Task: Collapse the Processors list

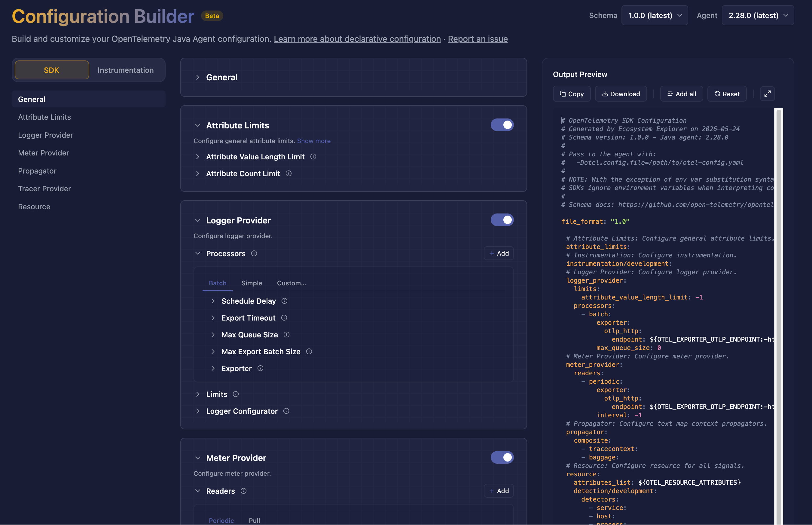Action: (198, 253)
